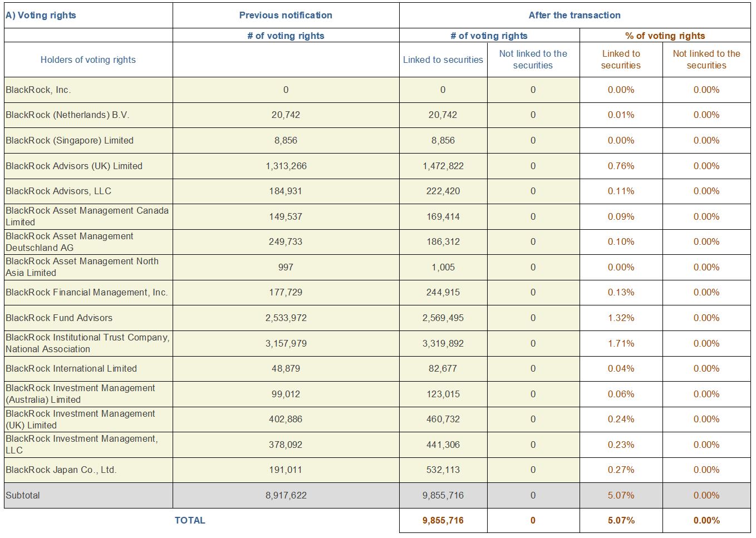756x538 pixels.
Task: Click the 'After the transaction' header
Action: (x=575, y=16)
